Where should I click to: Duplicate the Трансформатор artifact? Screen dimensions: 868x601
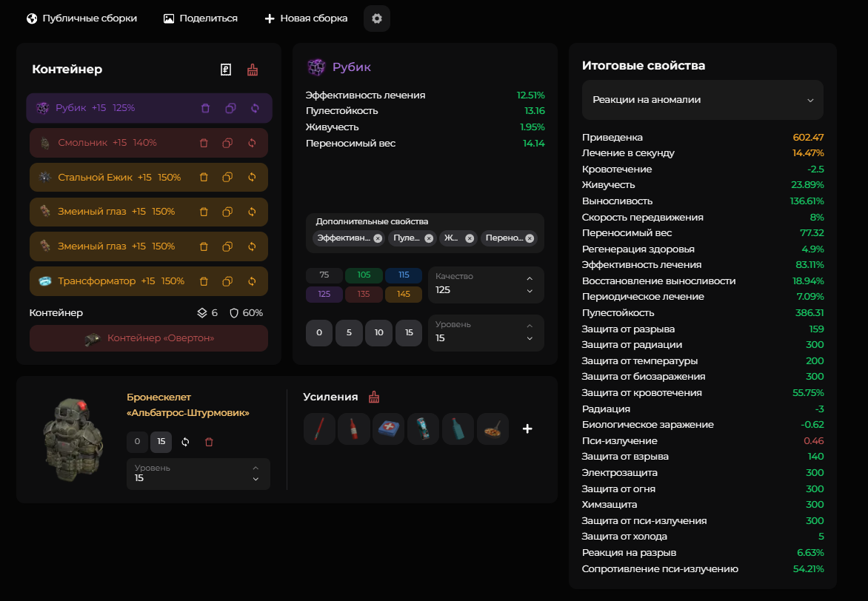pyautogui.click(x=227, y=281)
